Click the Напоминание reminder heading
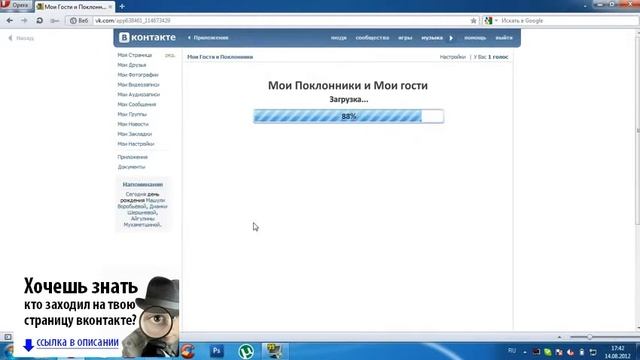 coord(142,184)
